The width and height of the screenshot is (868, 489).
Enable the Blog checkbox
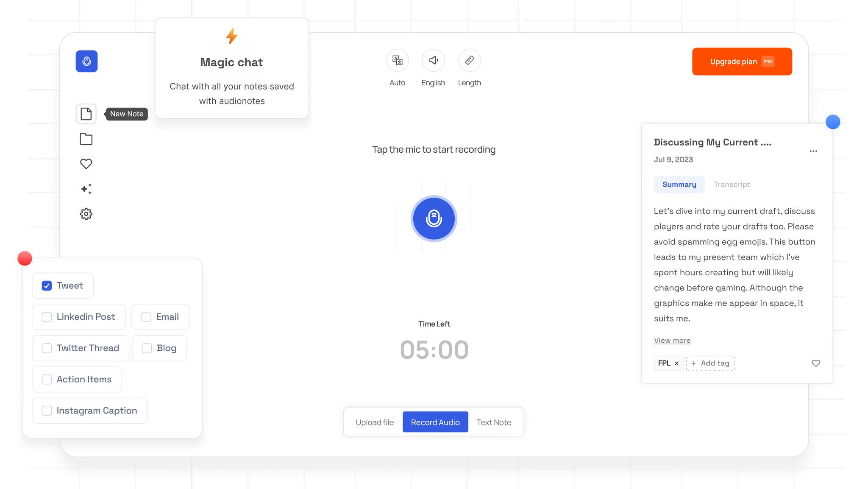147,348
